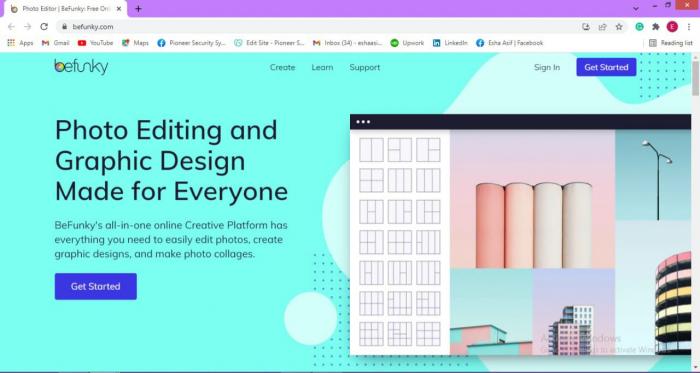Click the Chrome profile avatar
Screen dimensions: 700x373
tap(672, 27)
